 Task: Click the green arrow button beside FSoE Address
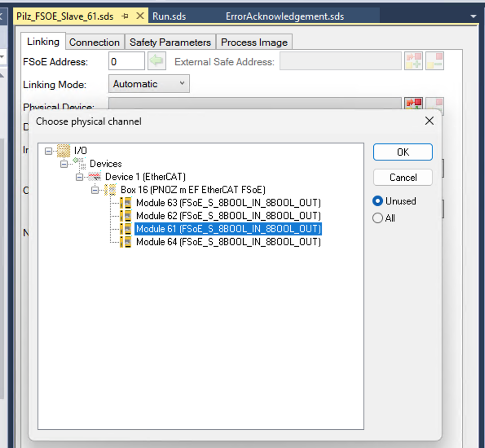coord(157,61)
